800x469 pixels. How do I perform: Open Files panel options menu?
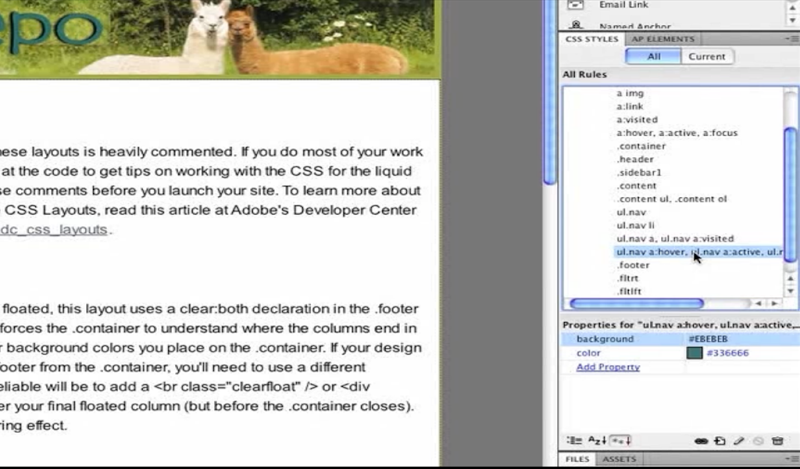click(790, 459)
